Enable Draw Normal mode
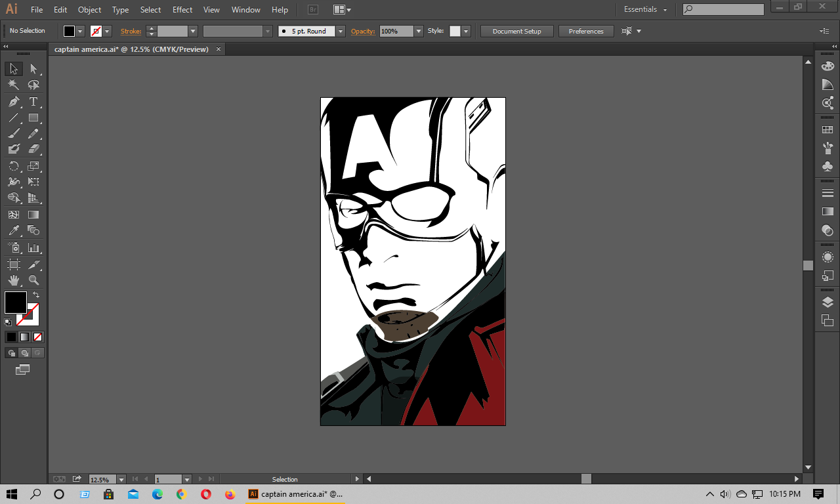Viewport: 840px width, 504px height. pos(11,352)
